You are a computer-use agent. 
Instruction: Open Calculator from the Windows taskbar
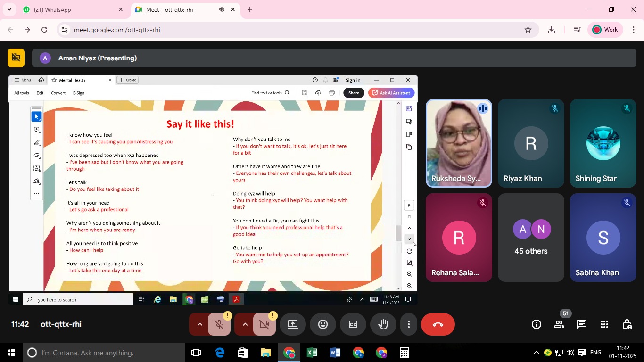(x=404, y=353)
